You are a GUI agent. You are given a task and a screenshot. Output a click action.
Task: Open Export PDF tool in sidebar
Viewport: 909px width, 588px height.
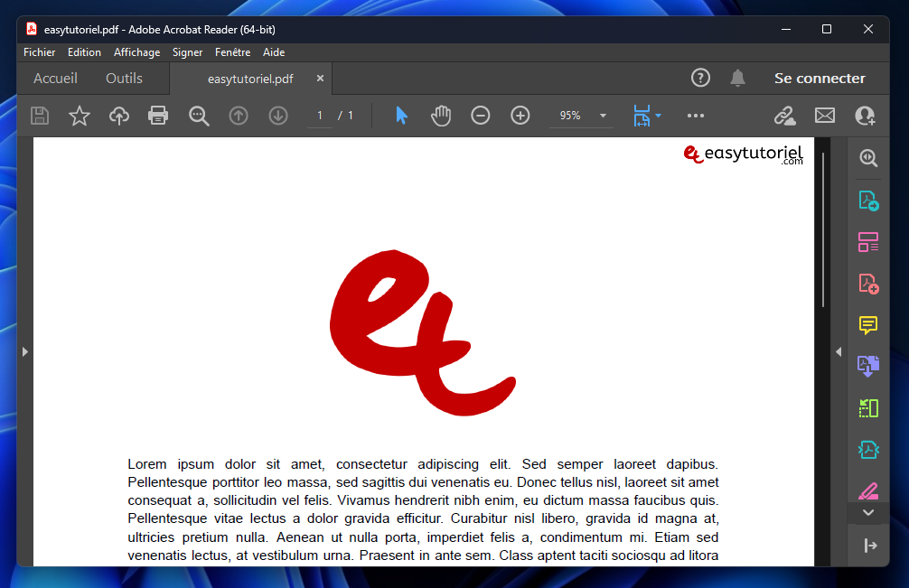coord(867,201)
